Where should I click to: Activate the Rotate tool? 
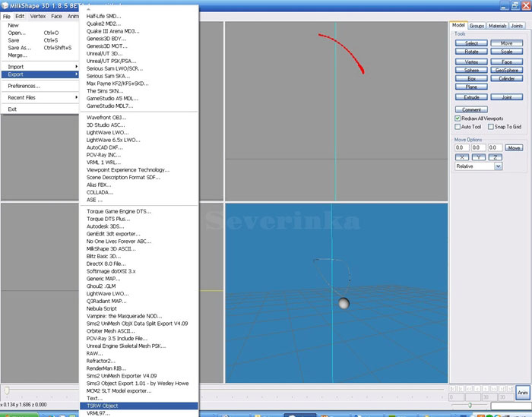pyautogui.click(x=471, y=52)
